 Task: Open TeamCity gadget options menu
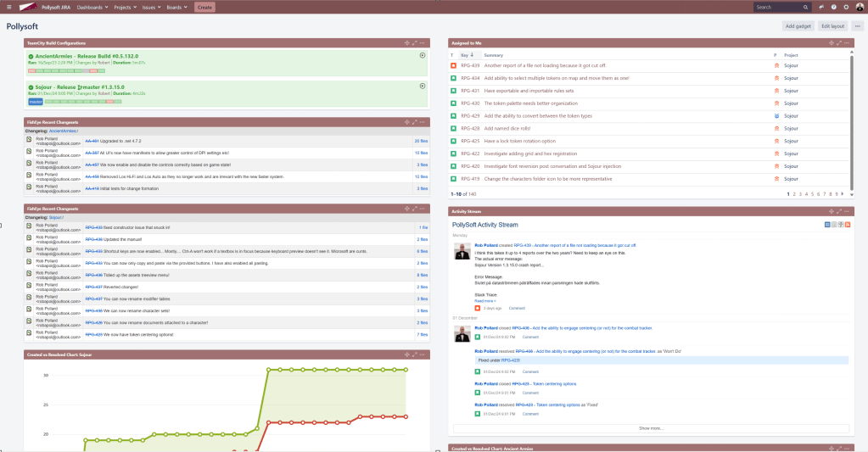click(x=423, y=42)
